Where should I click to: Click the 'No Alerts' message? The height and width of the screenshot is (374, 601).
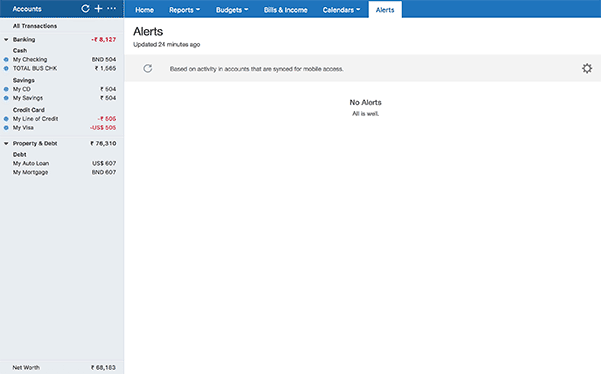365,102
